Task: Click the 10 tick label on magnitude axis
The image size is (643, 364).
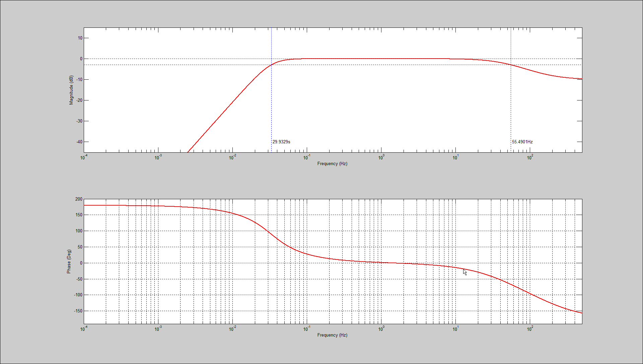Action: pyautogui.click(x=80, y=38)
